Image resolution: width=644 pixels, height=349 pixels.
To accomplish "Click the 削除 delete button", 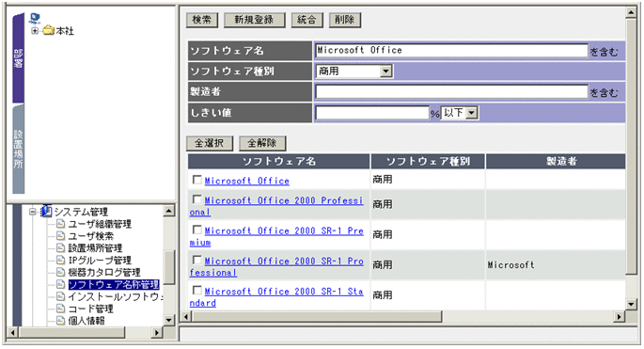I will pyautogui.click(x=345, y=20).
